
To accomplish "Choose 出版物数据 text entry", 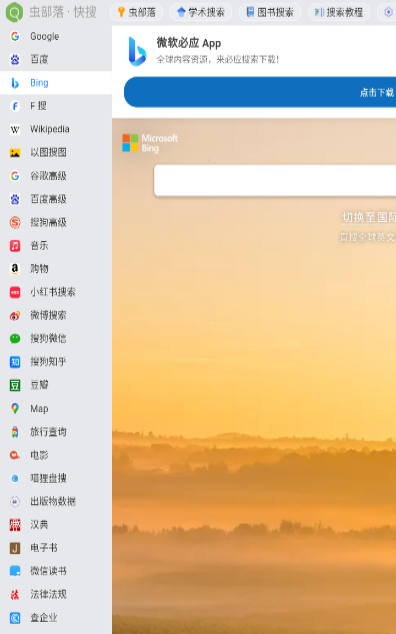I will click(x=53, y=501).
